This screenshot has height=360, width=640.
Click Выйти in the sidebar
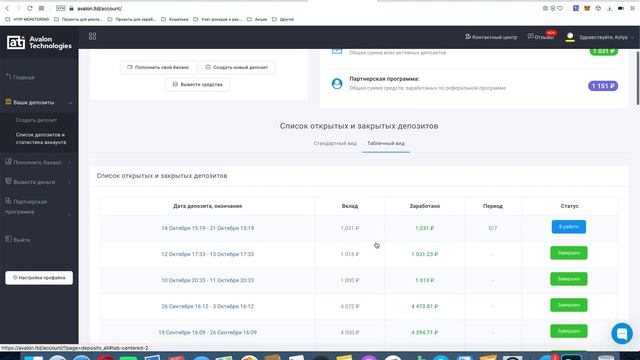click(x=18, y=240)
